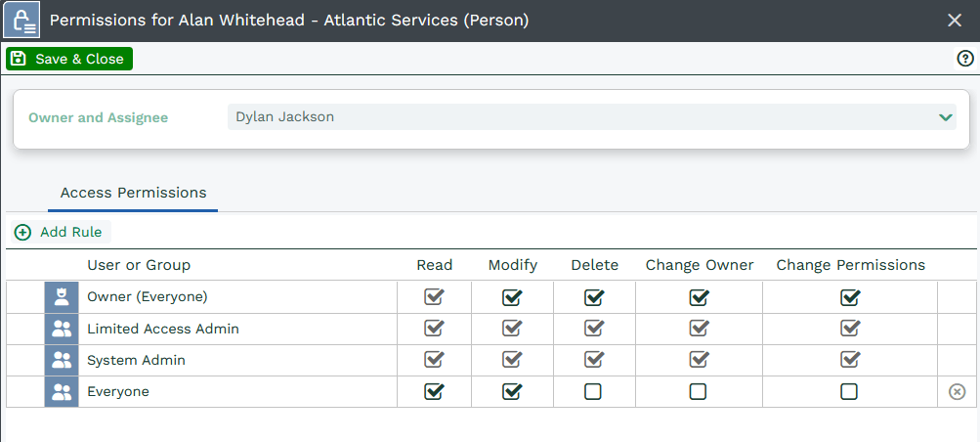
Task: Enable Change Permissions for Everyone
Action: (x=849, y=392)
